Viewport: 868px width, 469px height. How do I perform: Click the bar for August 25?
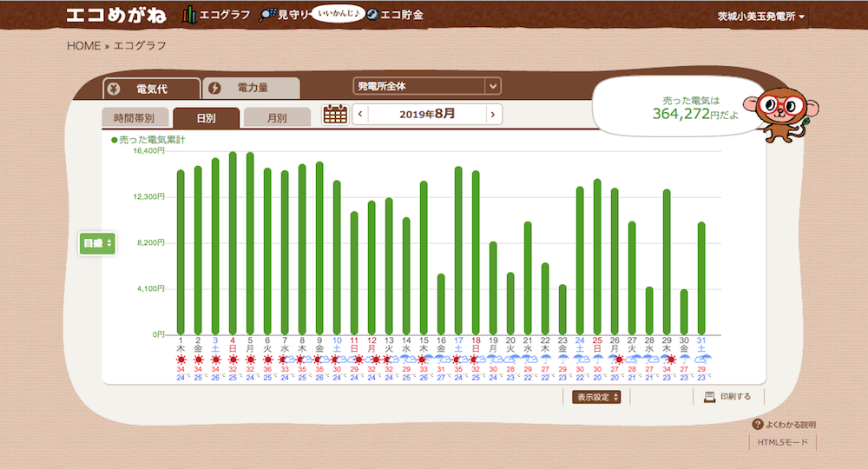click(597, 257)
